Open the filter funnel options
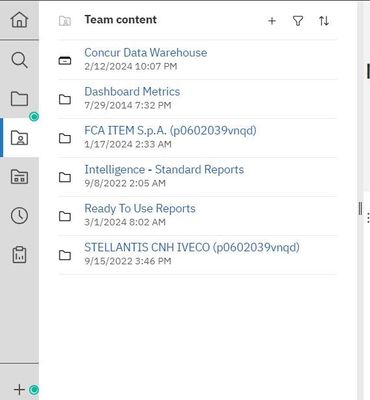Image resolution: width=370 pixels, height=400 pixels. coord(298,21)
